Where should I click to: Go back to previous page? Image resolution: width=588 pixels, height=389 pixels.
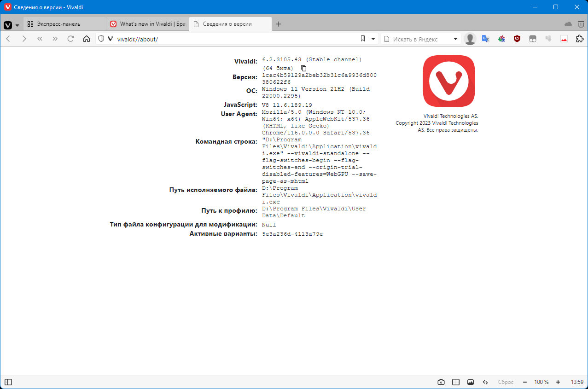coord(8,39)
